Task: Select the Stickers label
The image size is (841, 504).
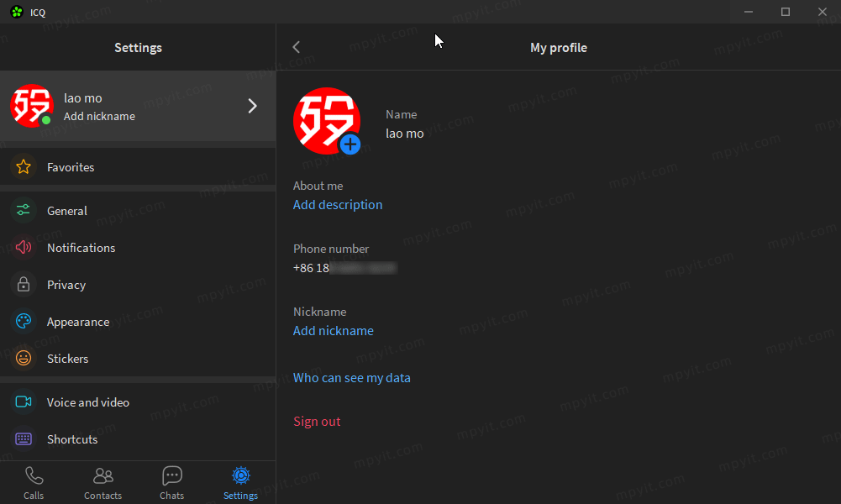Action: tap(67, 359)
